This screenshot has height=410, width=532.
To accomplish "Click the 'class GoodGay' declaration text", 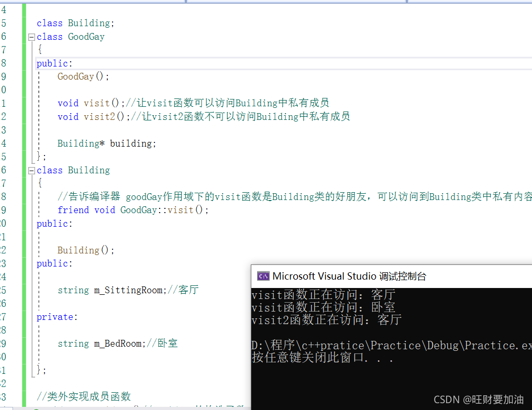I will 71,37.
